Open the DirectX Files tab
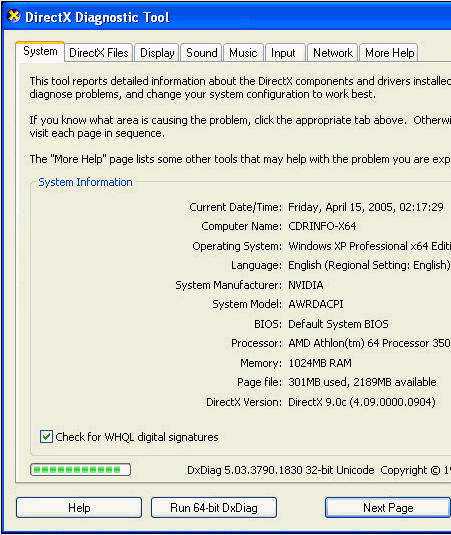 click(99, 53)
